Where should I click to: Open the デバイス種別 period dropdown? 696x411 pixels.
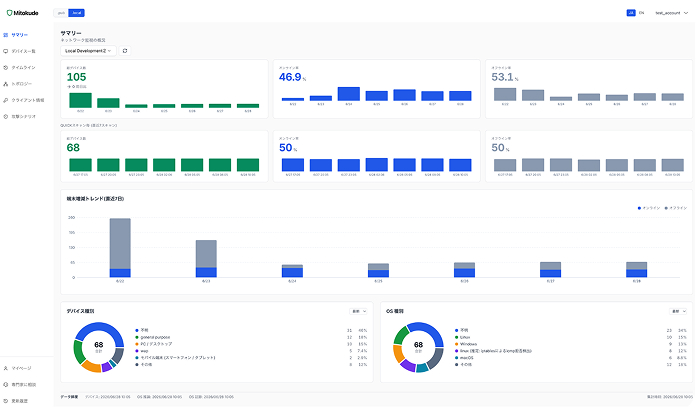pos(359,312)
